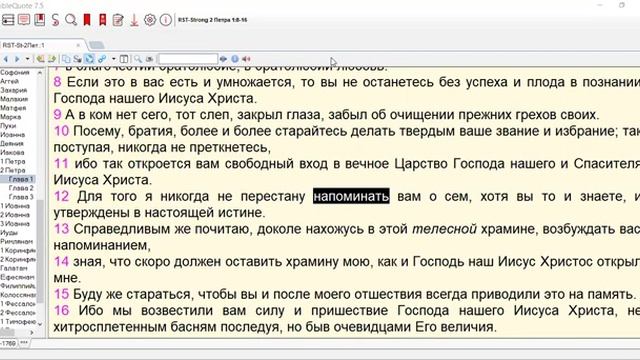Click the second red bookmark with mark
This screenshot has width=640, height=360.
point(102,20)
